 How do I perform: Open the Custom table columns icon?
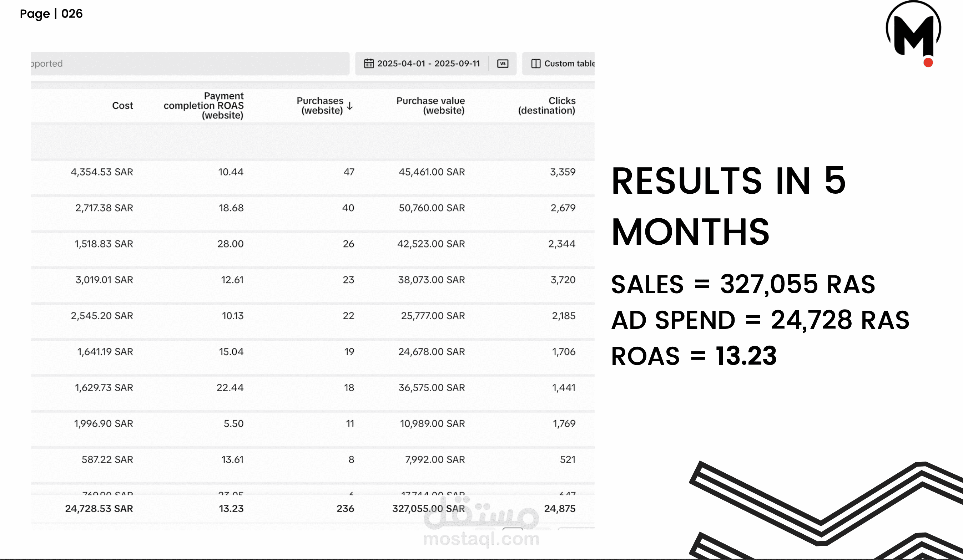pyautogui.click(x=536, y=63)
